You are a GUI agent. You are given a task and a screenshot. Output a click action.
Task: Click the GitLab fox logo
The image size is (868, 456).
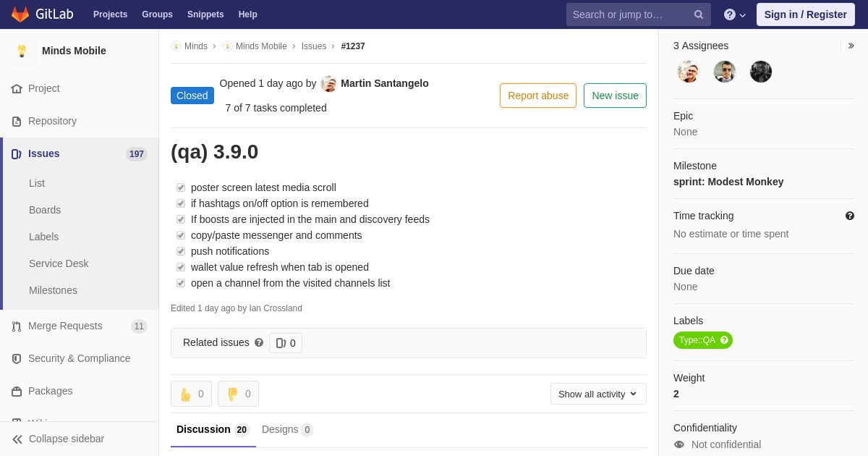tap(20, 14)
